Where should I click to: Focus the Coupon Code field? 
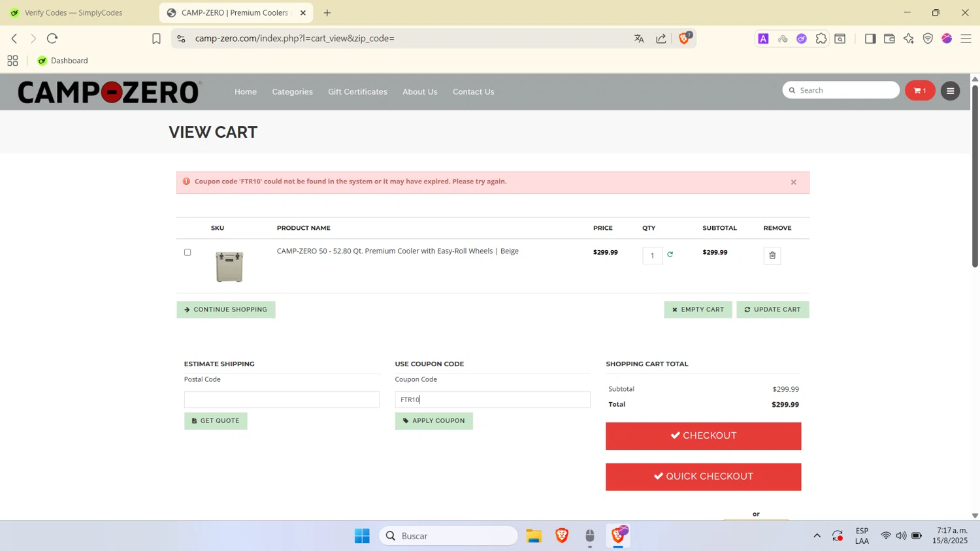[x=493, y=400]
